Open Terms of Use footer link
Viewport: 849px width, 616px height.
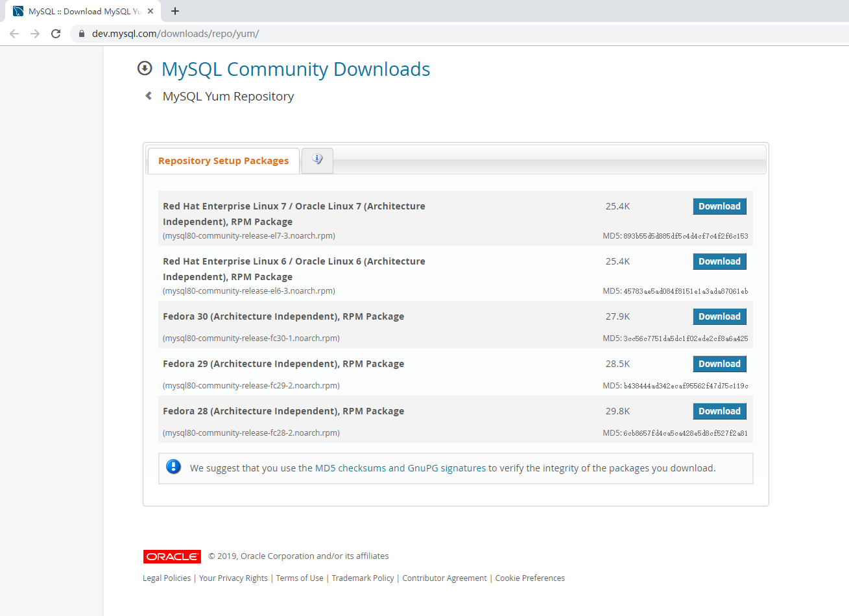[300, 578]
